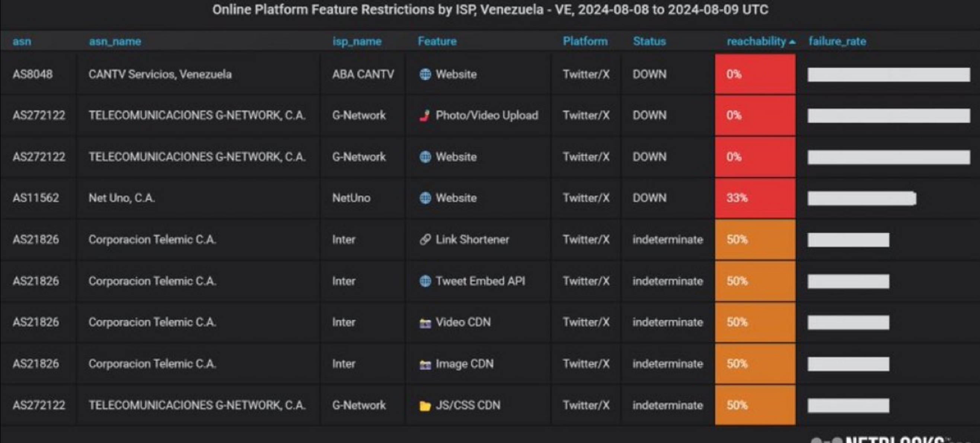Click the failure rate bar for NetUno
The width and height of the screenshot is (980, 443).
coord(861,198)
